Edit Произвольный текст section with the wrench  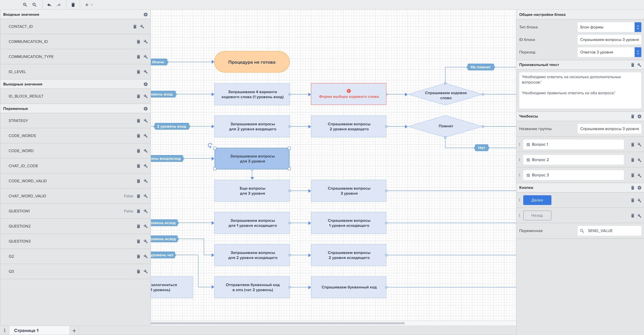pyautogui.click(x=639, y=65)
